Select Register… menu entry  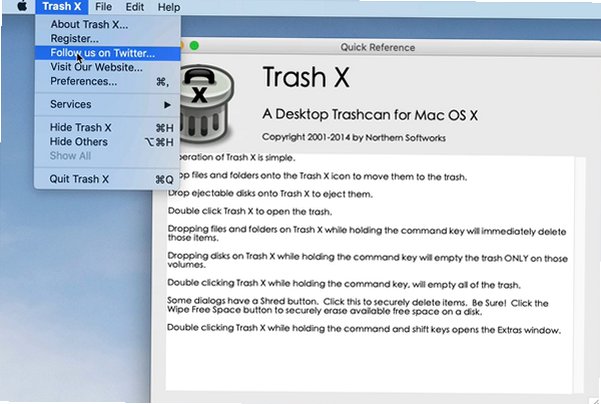coord(107,38)
